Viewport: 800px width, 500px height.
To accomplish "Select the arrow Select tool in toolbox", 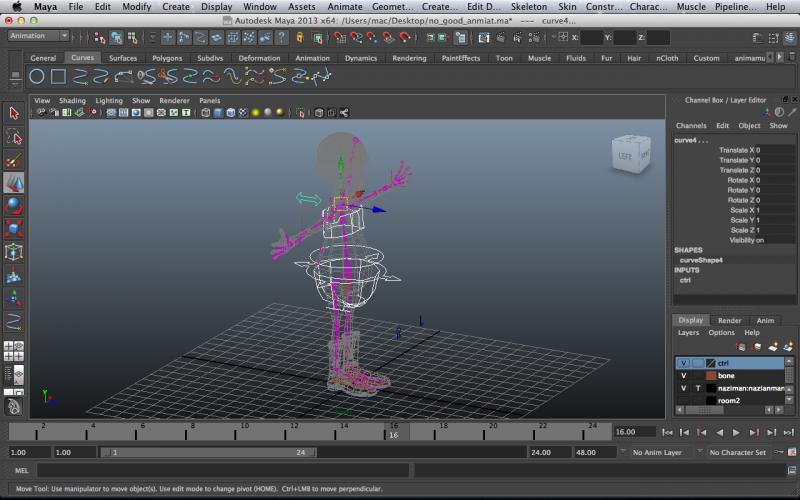I will (x=14, y=113).
